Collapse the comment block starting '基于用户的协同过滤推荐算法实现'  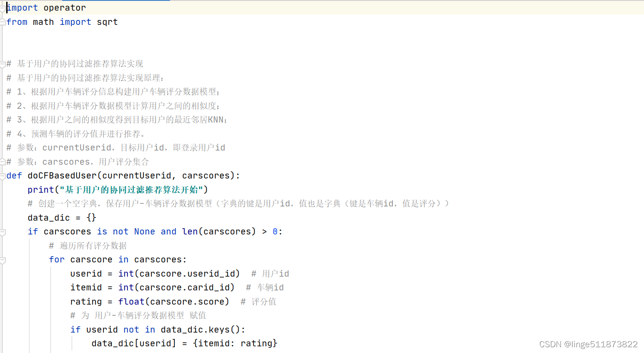pos(3,64)
